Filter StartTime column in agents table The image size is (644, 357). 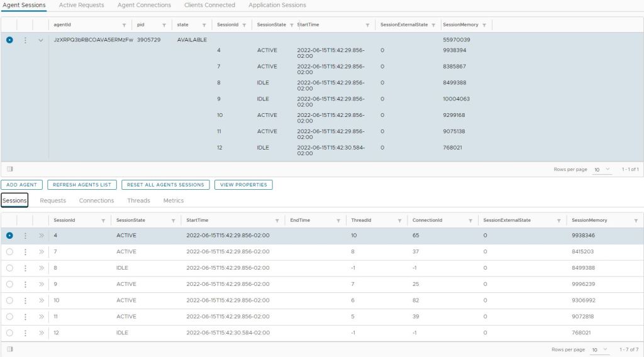[x=367, y=25]
